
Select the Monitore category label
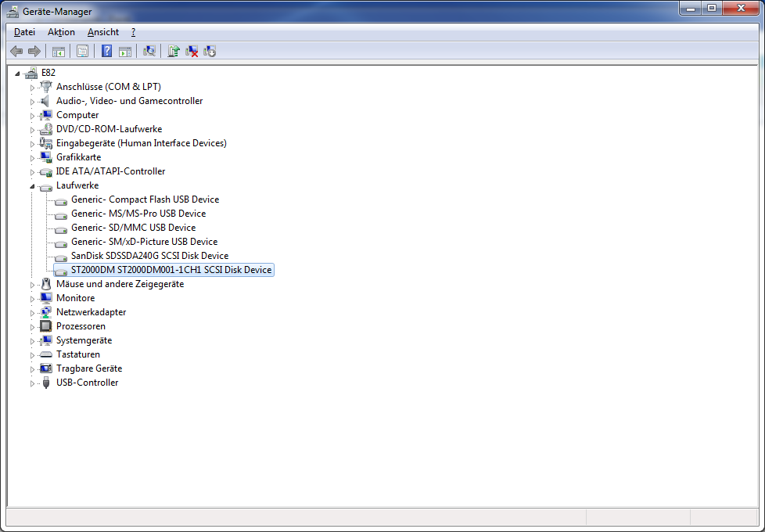tap(75, 298)
